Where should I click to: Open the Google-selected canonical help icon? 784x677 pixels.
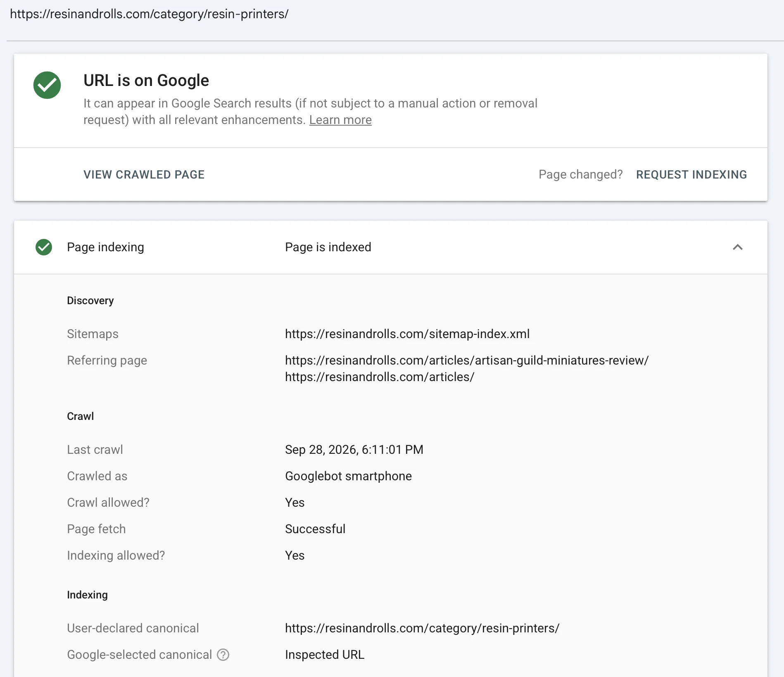223,655
